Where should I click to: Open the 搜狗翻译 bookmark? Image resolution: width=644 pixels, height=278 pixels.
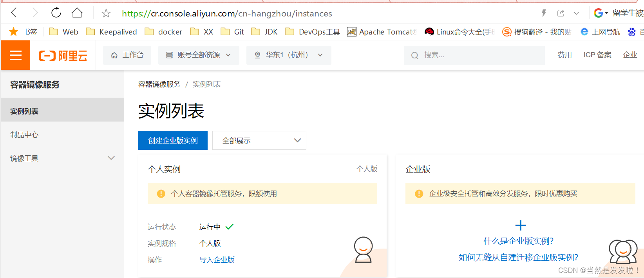(537, 32)
